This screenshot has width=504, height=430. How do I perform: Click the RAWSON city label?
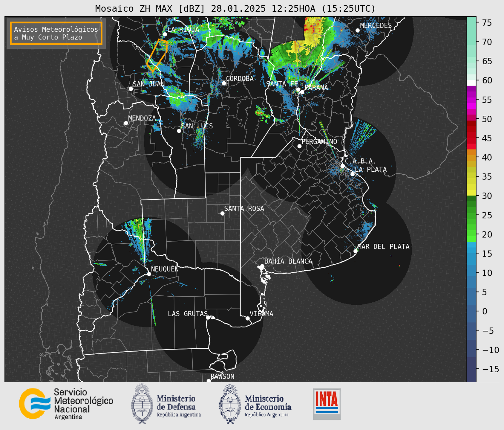[x=222, y=376]
